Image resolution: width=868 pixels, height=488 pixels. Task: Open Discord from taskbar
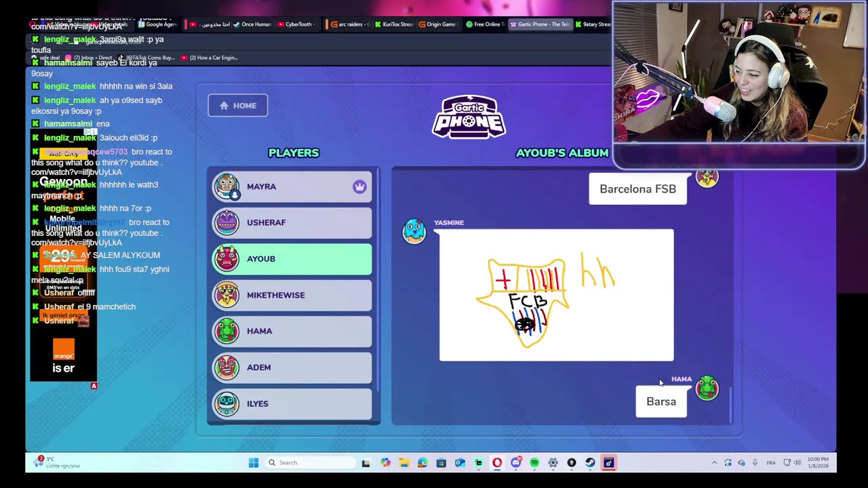click(516, 463)
